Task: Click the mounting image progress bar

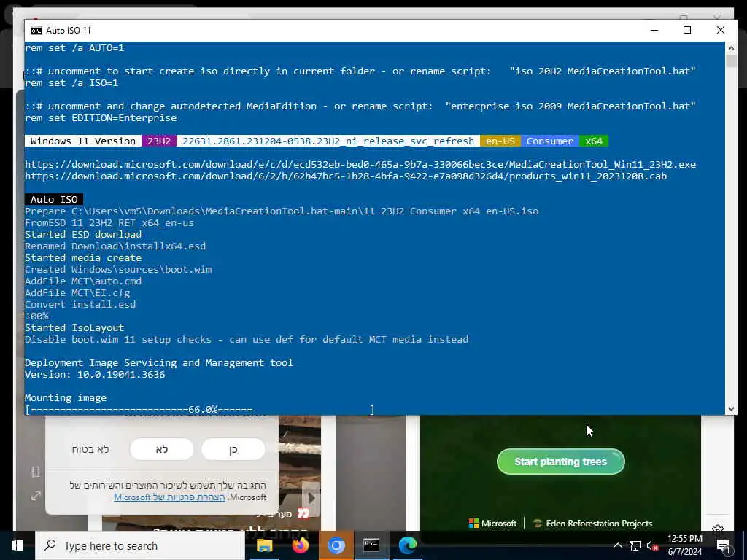Action: tap(200, 410)
